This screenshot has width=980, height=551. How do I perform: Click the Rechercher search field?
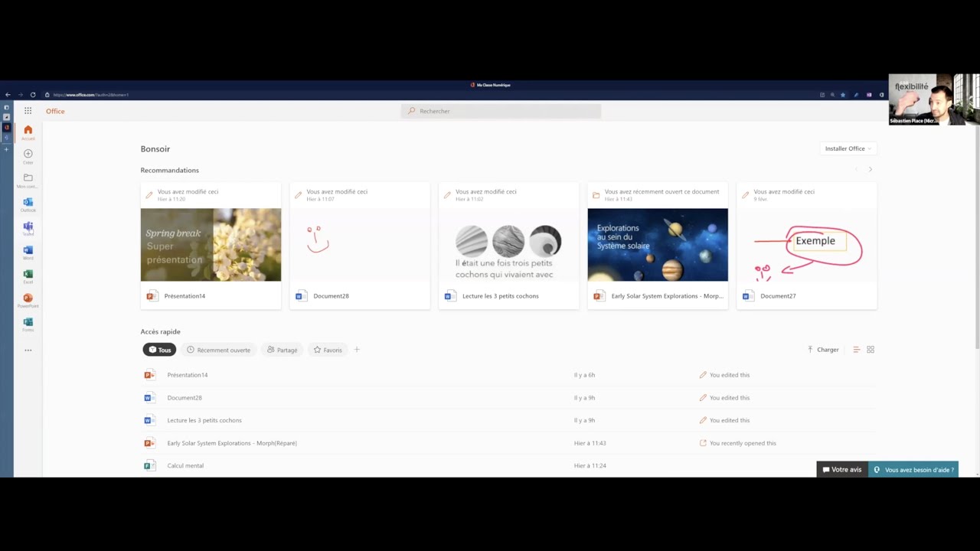pos(501,111)
